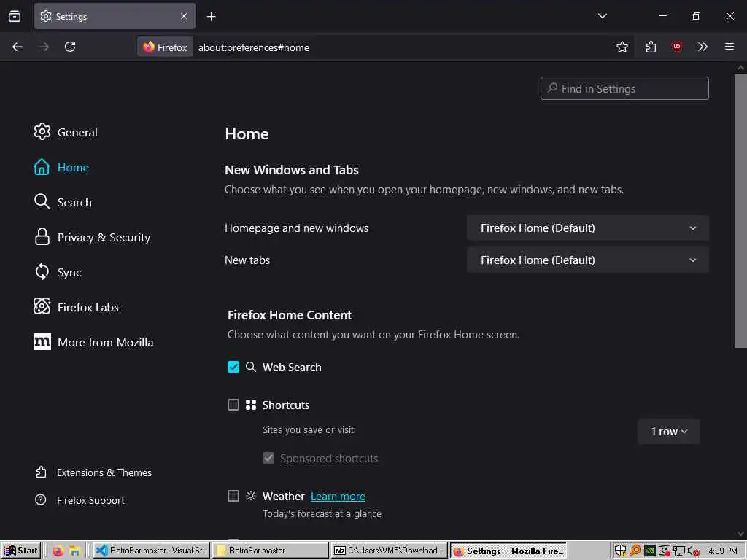Open a new tab with plus
Image resolution: width=747 pixels, height=560 pixels.
[x=211, y=17]
